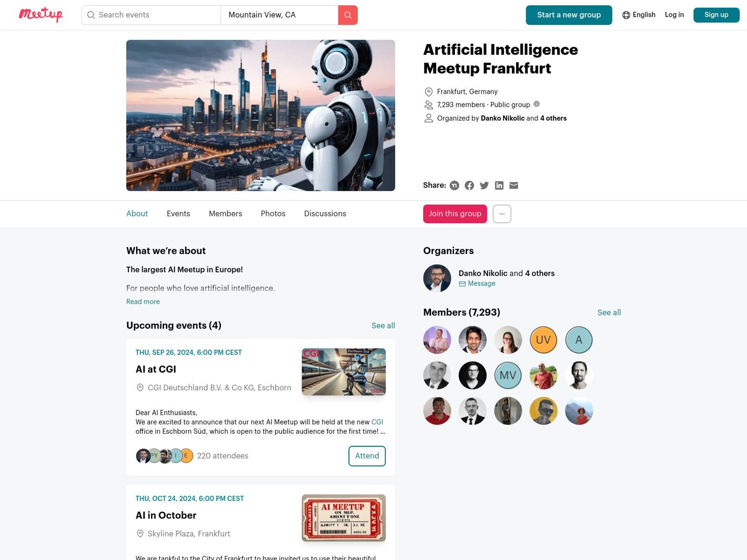Viewport: 747px width, 560px height.
Task: Click the members group icon
Action: tap(428, 105)
